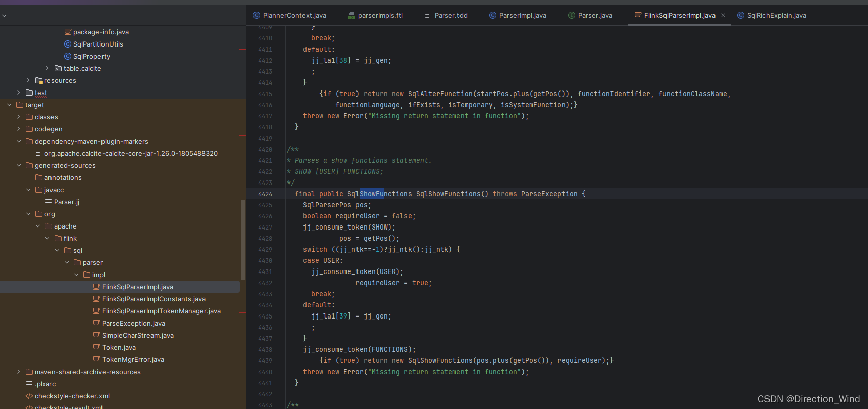Screen dimensions: 868x409
Task: Expand the classes folder
Action: click(19, 117)
